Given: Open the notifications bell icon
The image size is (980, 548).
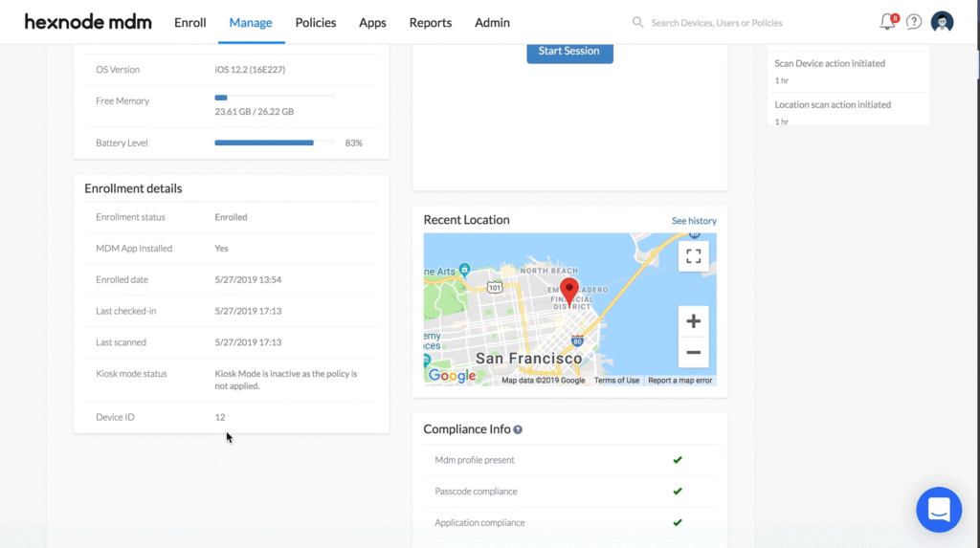Looking at the screenshot, I should (887, 22).
